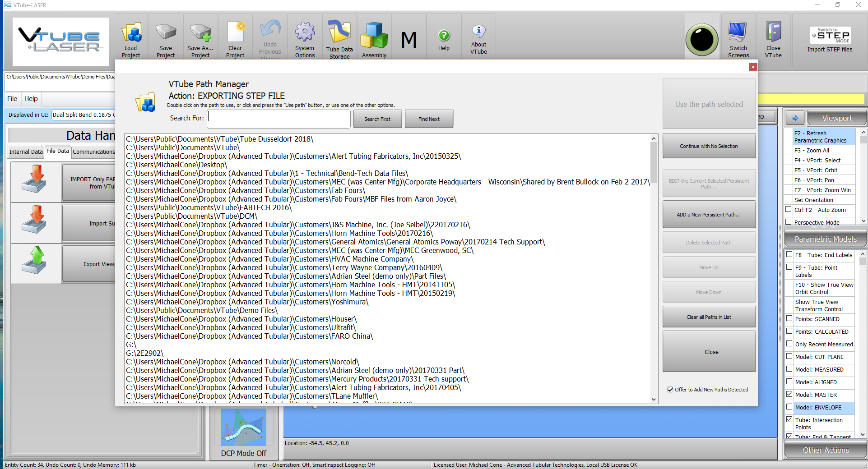Enable Model: ENVELOPE checkbox

[789, 407]
